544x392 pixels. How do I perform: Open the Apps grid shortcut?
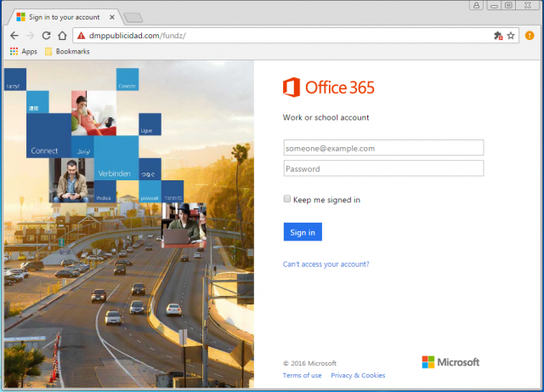(24, 51)
